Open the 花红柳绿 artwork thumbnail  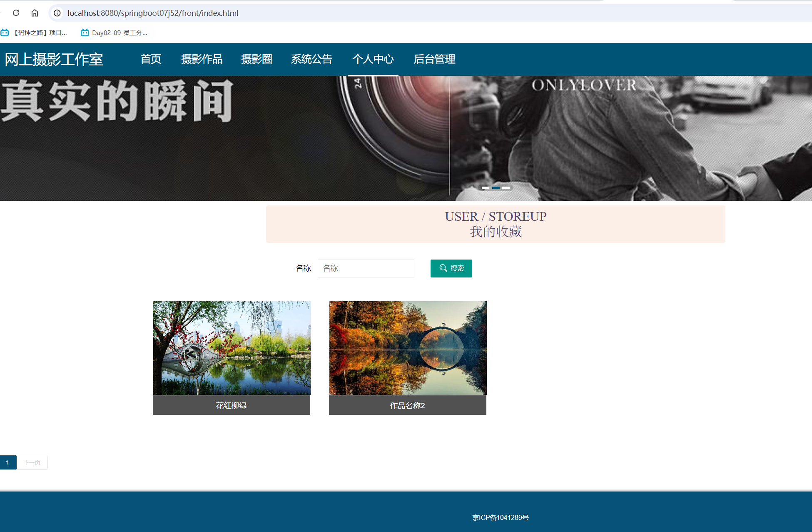click(x=232, y=348)
